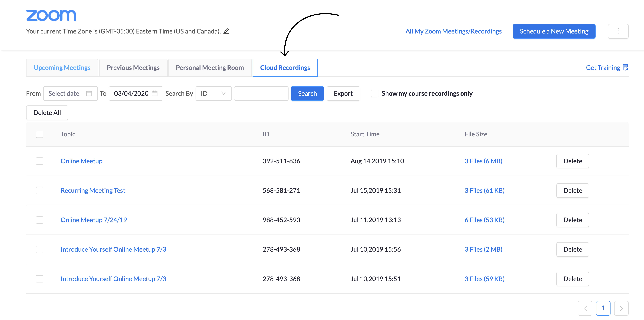Check the select-all checkbox in the header
644x320 pixels.
coord(40,134)
